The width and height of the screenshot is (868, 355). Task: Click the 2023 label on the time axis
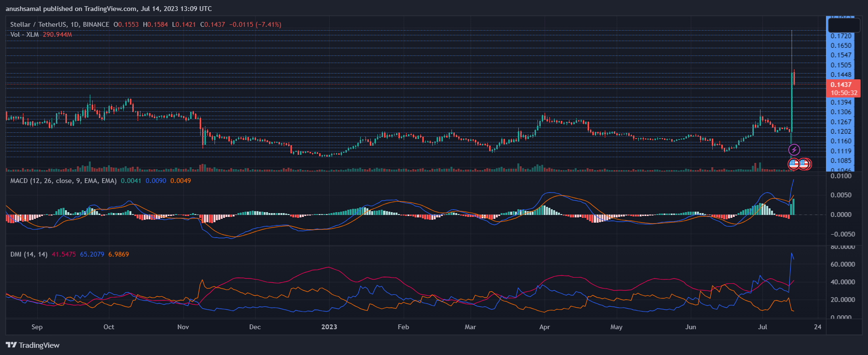(x=329, y=327)
